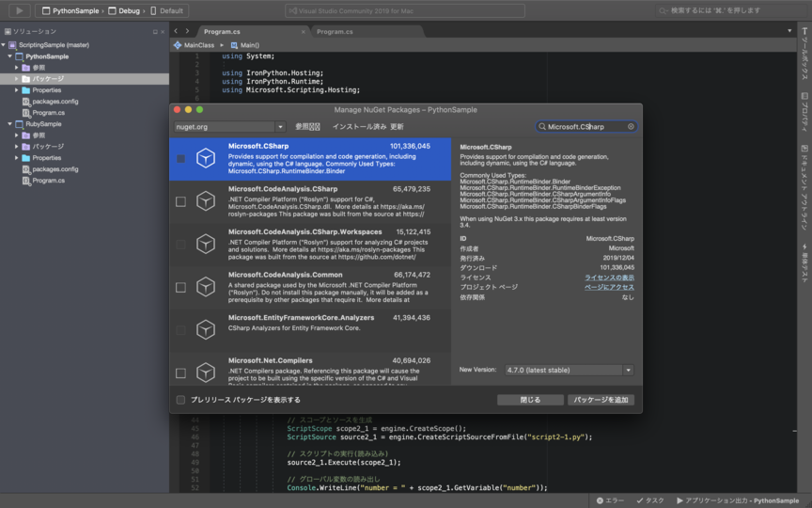Image resolution: width=812 pixels, height=508 pixels.
Task: Click the global search field in the top bar
Action: click(x=730, y=10)
